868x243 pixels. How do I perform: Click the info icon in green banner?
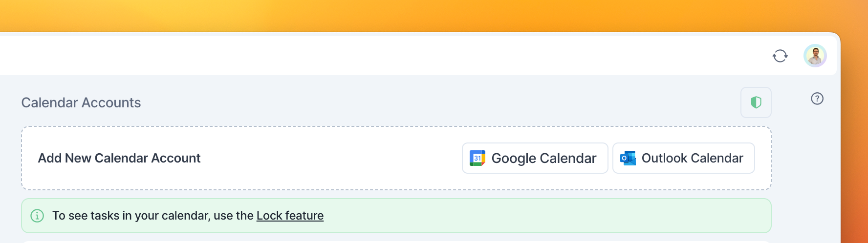37,216
